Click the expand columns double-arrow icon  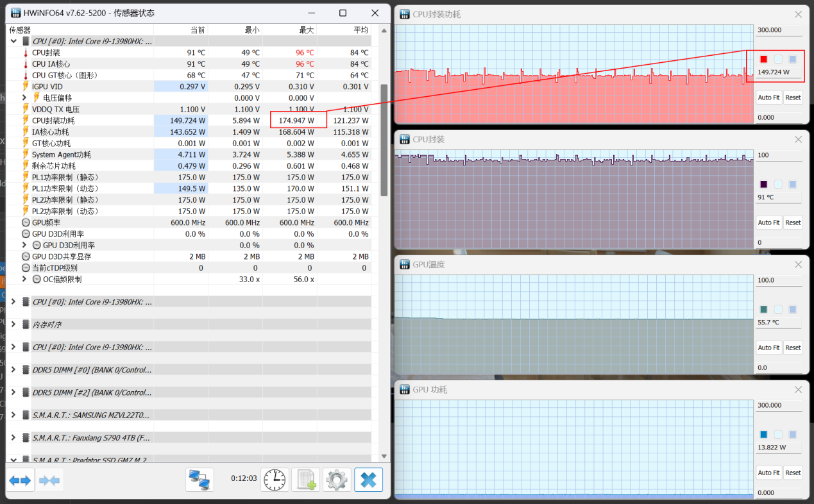click(x=19, y=480)
